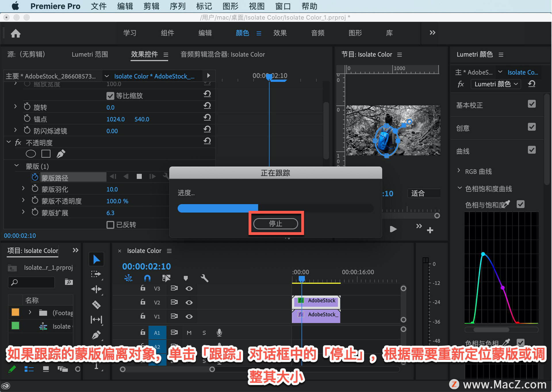Pick the Razor tool
The image size is (552, 392).
coord(96,304)
